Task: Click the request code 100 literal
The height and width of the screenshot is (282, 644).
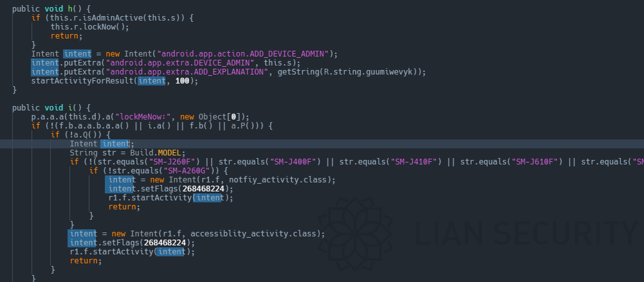Action: tap(182, 81)
